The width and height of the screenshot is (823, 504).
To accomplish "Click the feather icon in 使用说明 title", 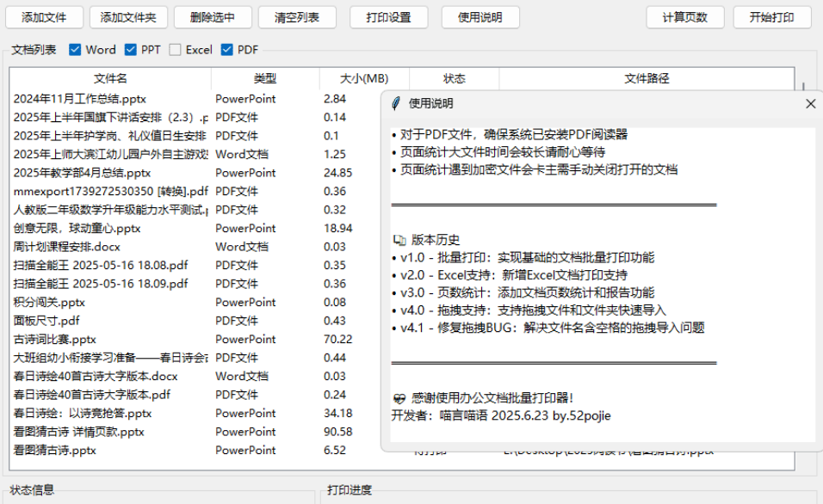I will point(396,103).
